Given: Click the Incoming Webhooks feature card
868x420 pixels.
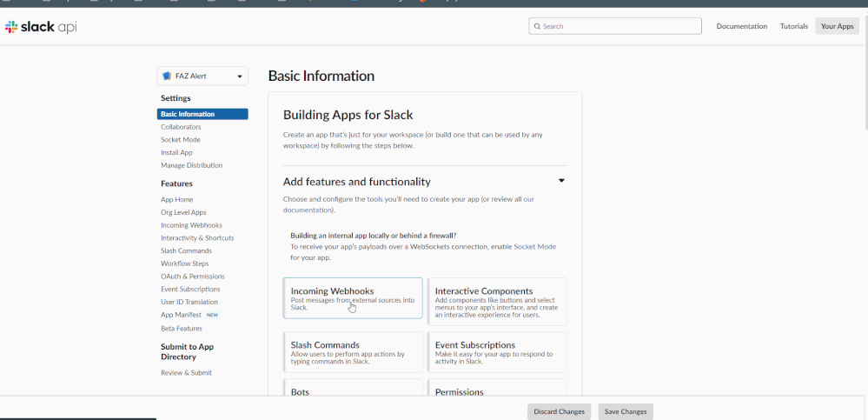Looking at the screenshot, I should tap(353, 298).
